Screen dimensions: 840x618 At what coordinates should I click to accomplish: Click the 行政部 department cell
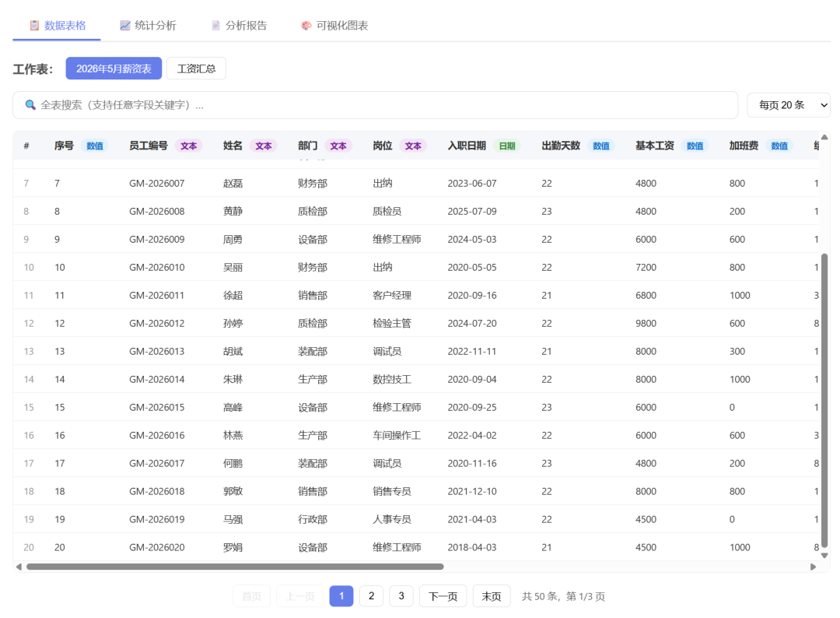coord(313,519)
